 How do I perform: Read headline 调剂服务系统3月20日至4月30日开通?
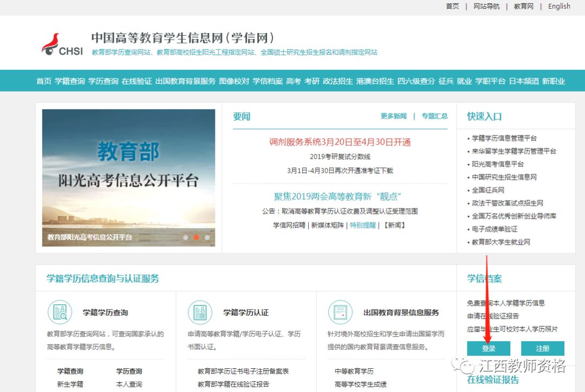point(340,142)
